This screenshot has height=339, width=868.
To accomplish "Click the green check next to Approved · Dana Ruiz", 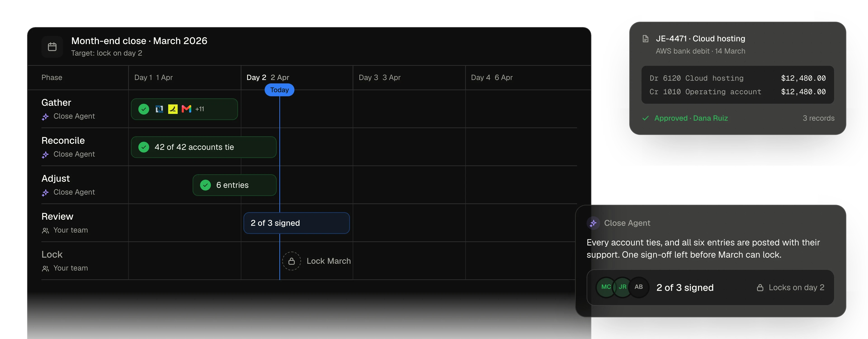I will point(646,118).
